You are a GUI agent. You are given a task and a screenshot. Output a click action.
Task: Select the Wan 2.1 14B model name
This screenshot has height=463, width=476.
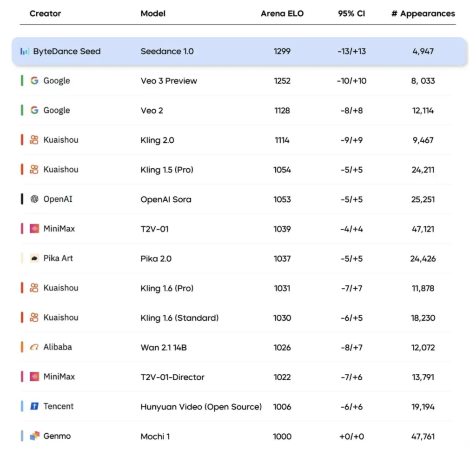click(164, 347)
